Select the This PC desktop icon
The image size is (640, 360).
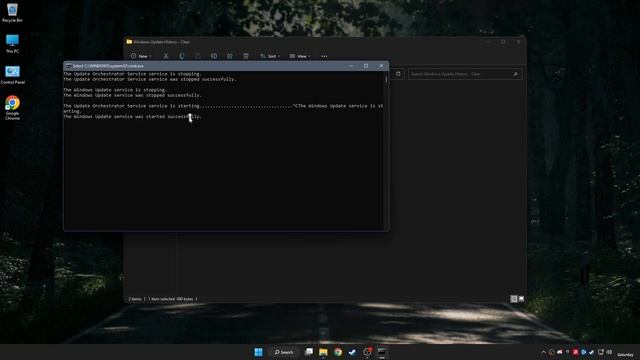point(12,44)
